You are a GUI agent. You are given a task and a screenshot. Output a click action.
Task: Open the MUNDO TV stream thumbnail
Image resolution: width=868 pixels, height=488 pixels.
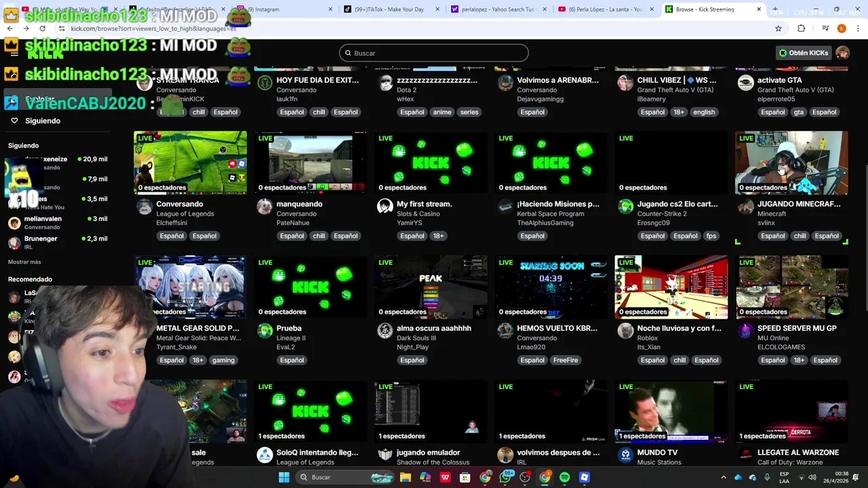[671, 411]
